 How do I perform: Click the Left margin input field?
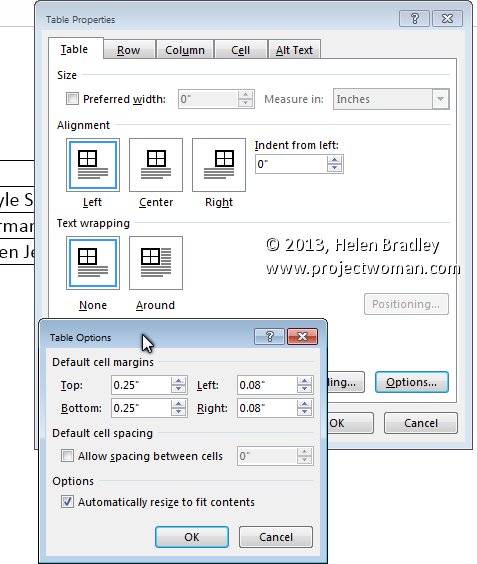[x=267, y=385]
